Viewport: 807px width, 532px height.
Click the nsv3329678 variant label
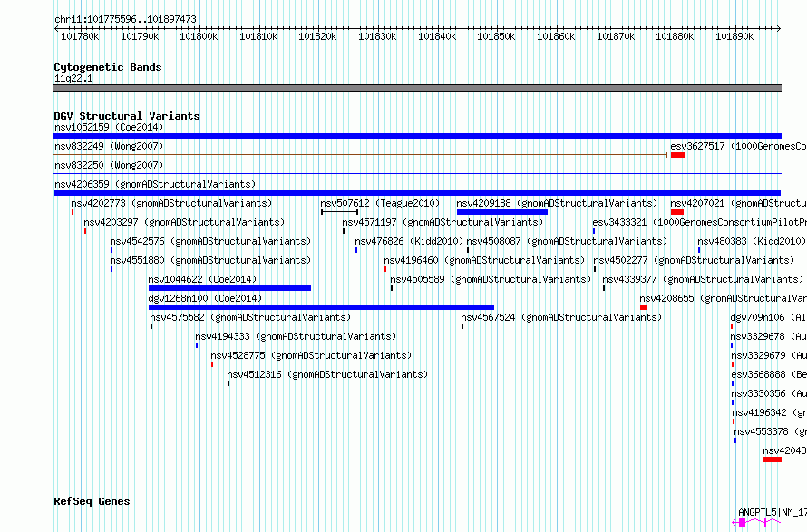pos(768,336)
